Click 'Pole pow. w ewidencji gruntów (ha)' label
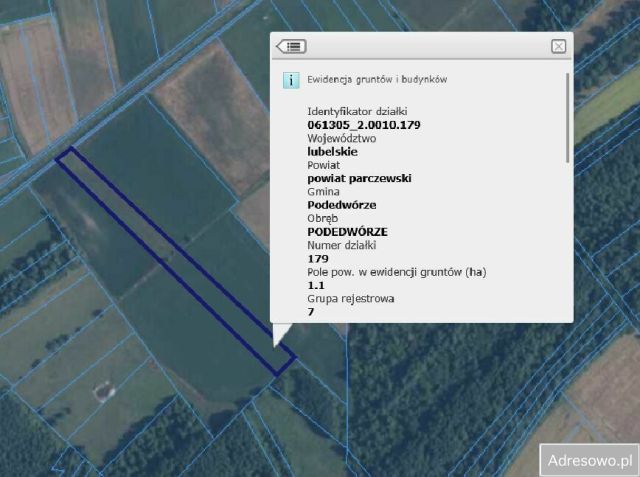The image size is (640, 477). (397, 272)
